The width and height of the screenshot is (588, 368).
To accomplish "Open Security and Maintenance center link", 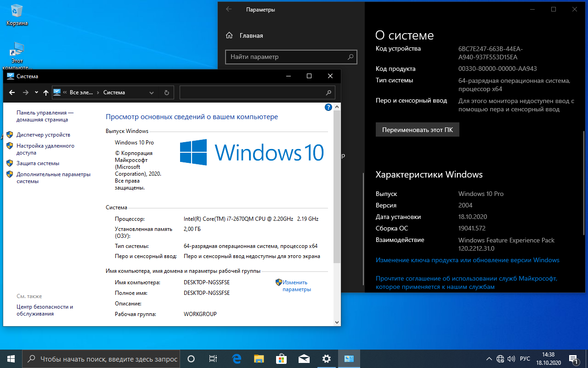I will (45, 310).
